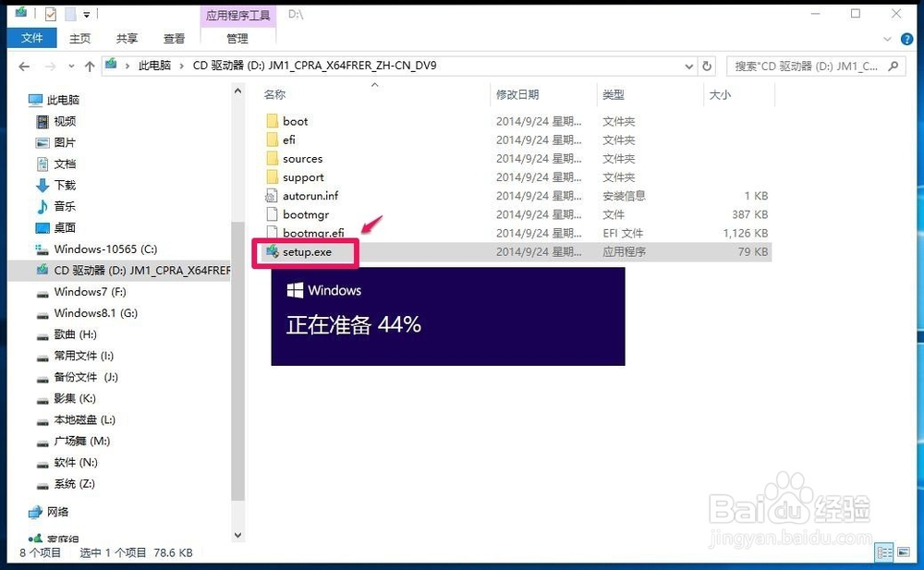924x570 pixels.
Task: Click the search magnifier icon
Action: tap(894, 66)
